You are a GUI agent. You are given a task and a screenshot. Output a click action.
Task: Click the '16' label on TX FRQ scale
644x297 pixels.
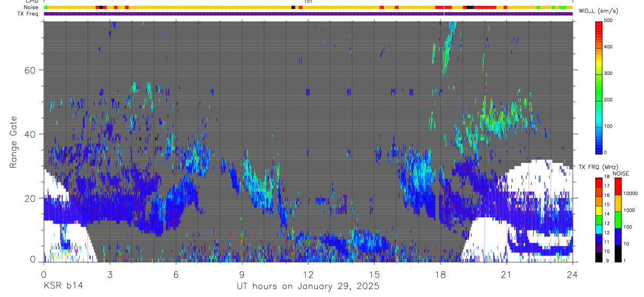606,195
